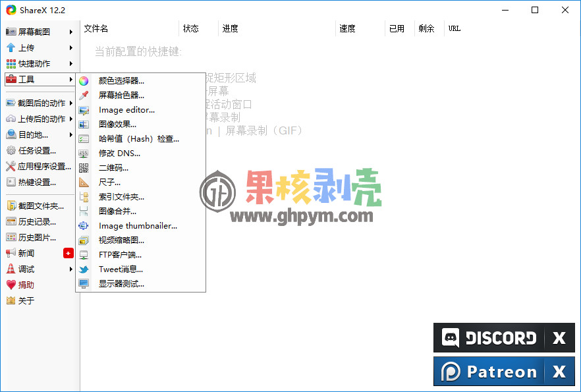Open the 哈希值 (Hash) 检查 tool
The width and height of the screenshot is (581, 392).
click(x=140, y=138)
